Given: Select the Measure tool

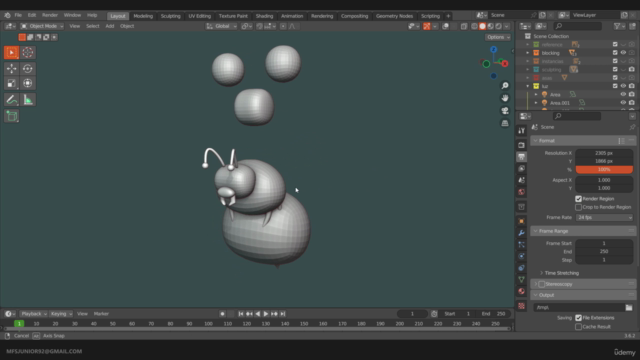Looking at the screenshot, I should [28, 100].
